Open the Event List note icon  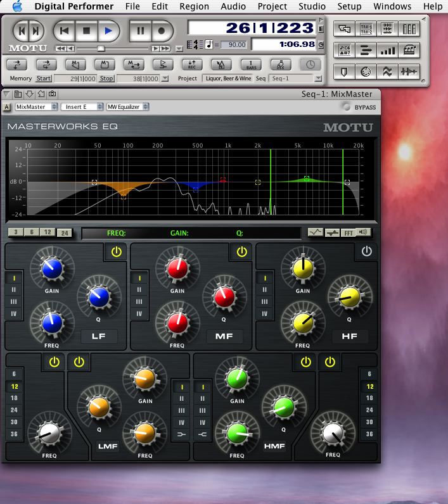[345, 50]
